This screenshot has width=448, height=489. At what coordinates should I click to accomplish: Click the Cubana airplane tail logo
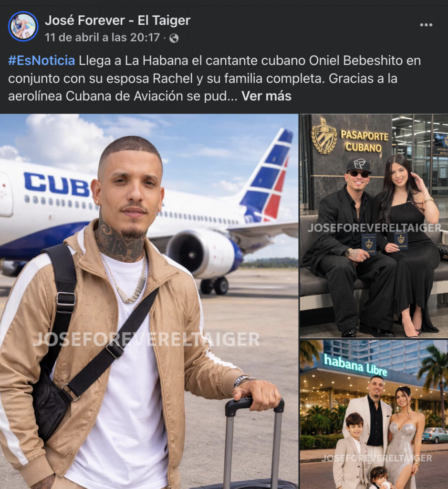tap(268, 176)
